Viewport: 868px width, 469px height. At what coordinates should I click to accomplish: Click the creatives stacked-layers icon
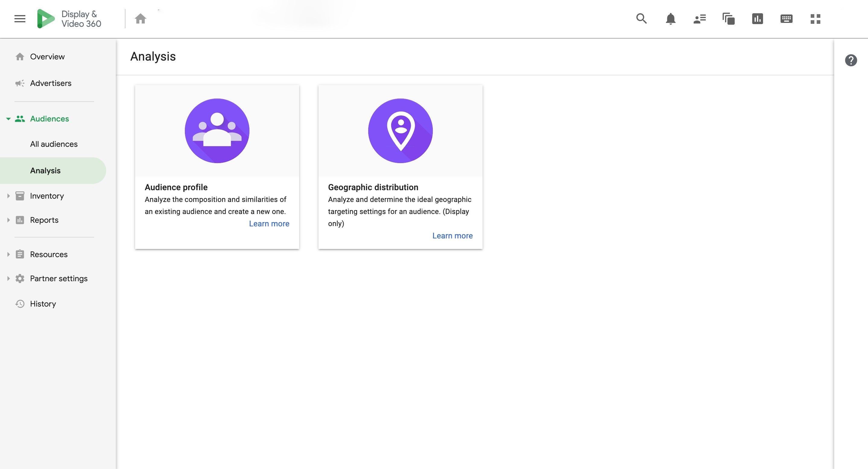[x=728, y=19]
